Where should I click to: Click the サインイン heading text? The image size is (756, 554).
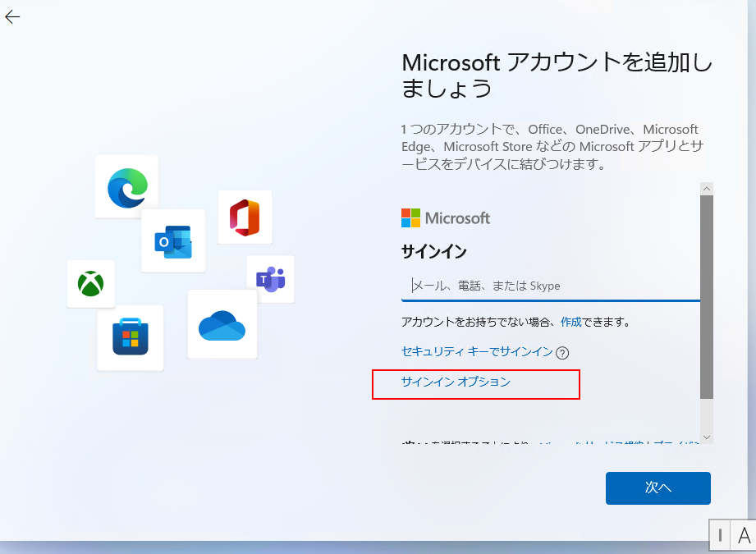click(434, 252)
